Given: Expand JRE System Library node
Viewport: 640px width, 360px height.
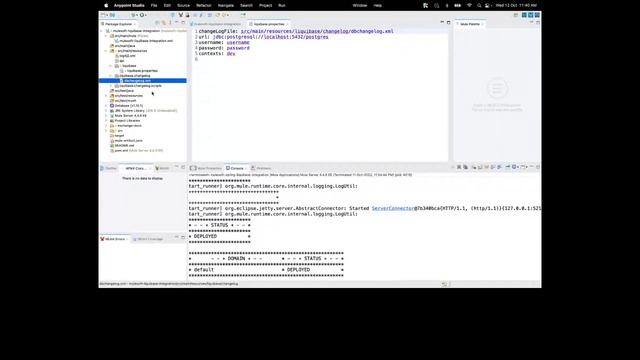Looking at the screenshot, I should click(x=106, y=111).
